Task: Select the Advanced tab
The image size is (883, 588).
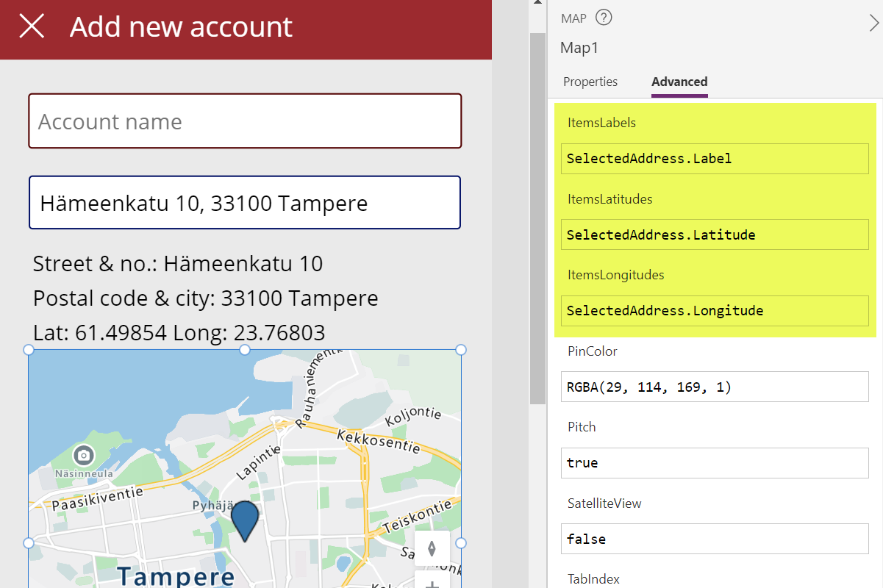Action: (679, 82)
